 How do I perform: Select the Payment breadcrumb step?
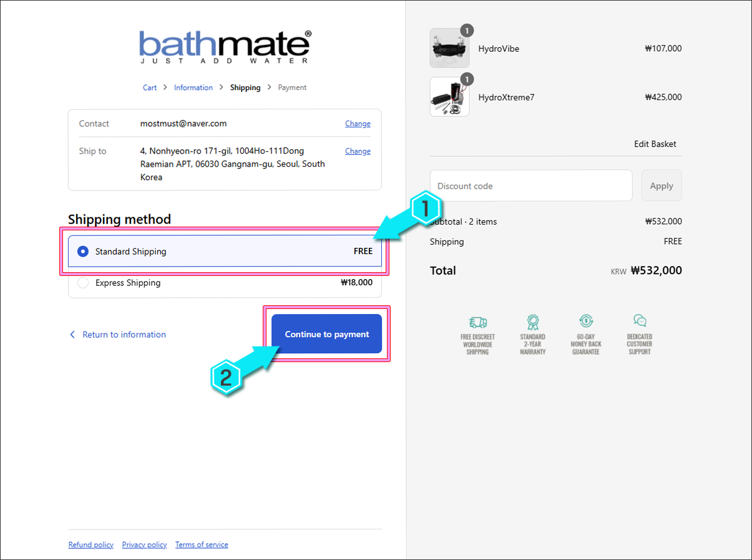point(292,87)
